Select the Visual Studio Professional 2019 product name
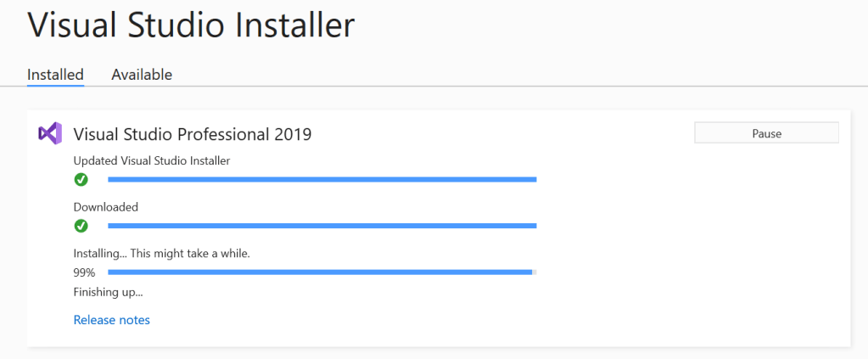The image size is (868, 359). tap(193, 134)
